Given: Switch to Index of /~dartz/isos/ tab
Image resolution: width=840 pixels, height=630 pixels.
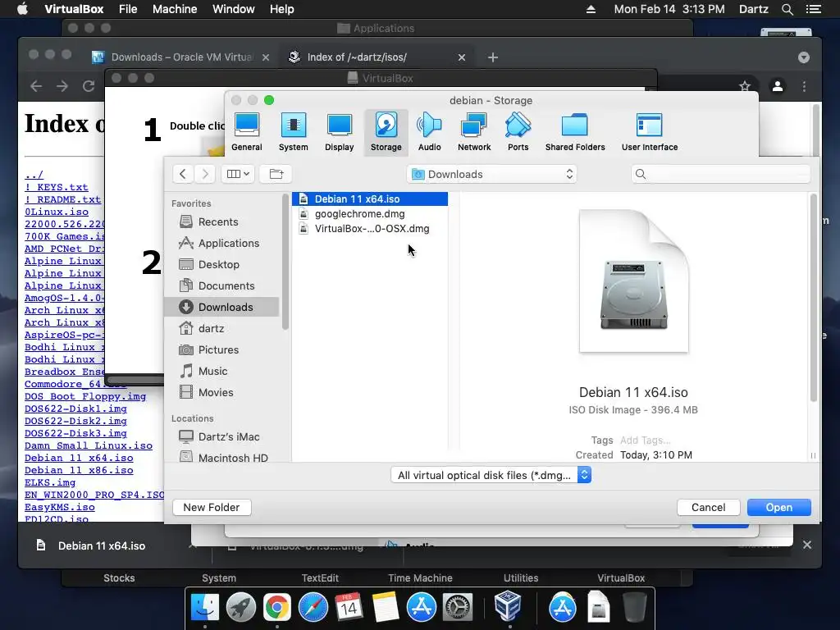Looking at the screenshot, I should click(377, 57).
